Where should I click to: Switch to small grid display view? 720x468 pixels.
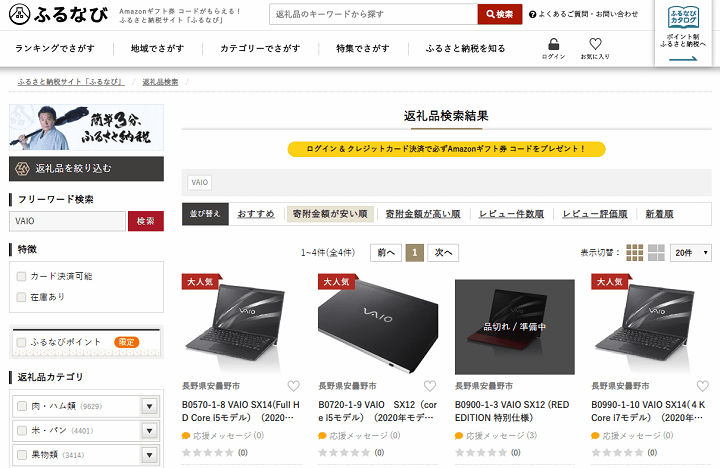[635, 253]
